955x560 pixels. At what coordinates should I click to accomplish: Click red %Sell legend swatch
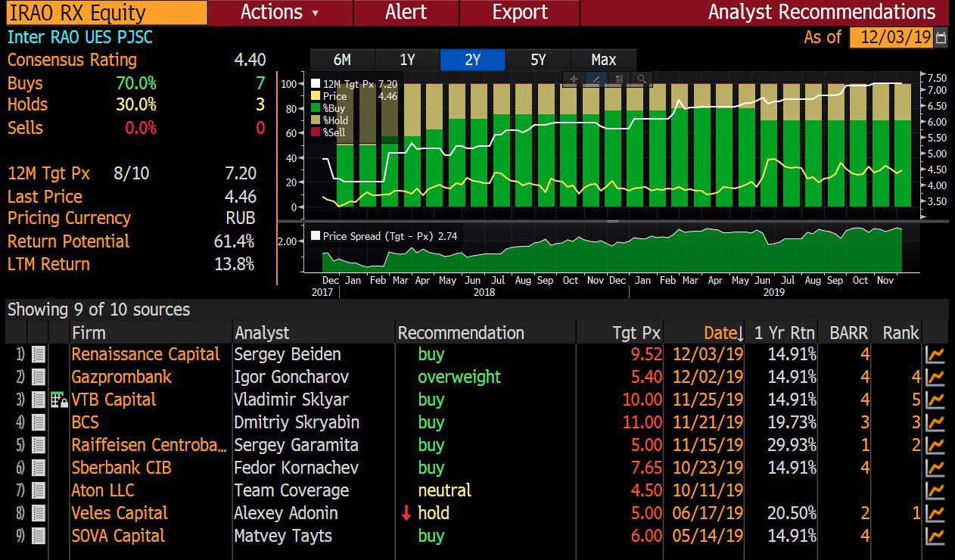point(316,132)
